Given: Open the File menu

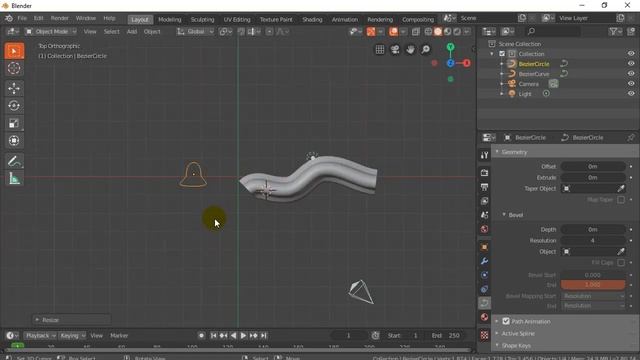Looking at the screenshot, I should (22, 18).
